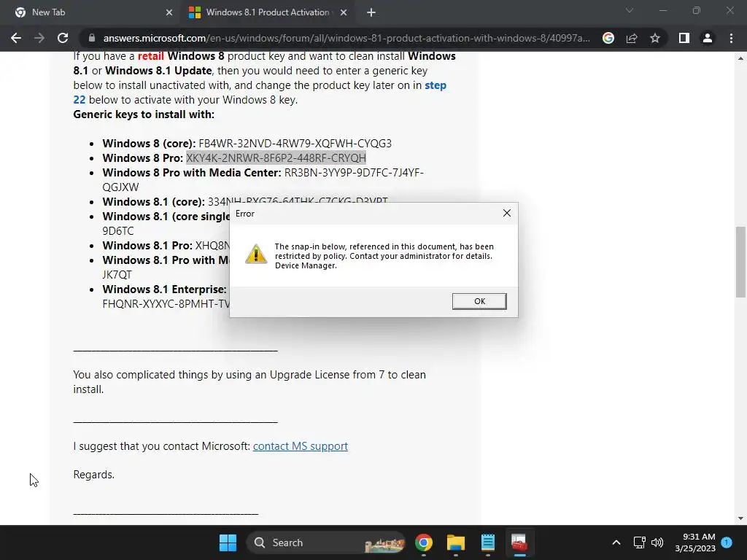Click the taskbar Search box

tap(326, 542)
